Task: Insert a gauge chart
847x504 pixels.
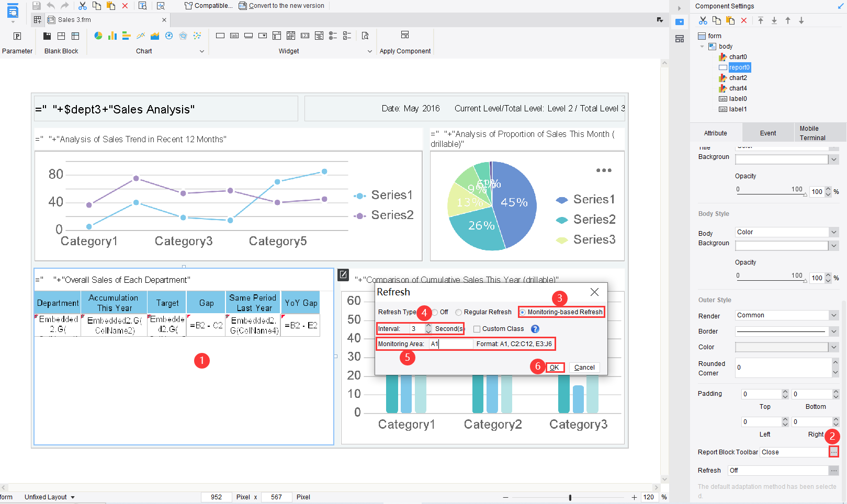Action: (169, 36)
